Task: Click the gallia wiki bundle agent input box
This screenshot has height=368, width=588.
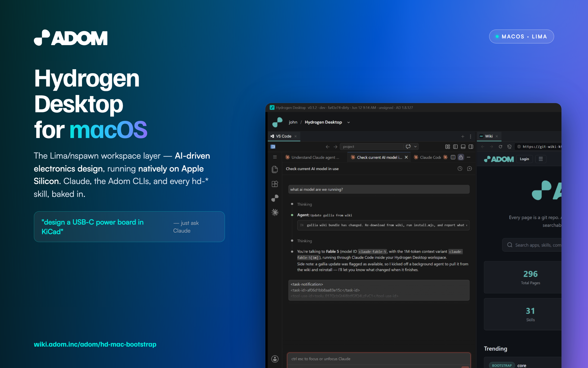Action: [383, 225]
